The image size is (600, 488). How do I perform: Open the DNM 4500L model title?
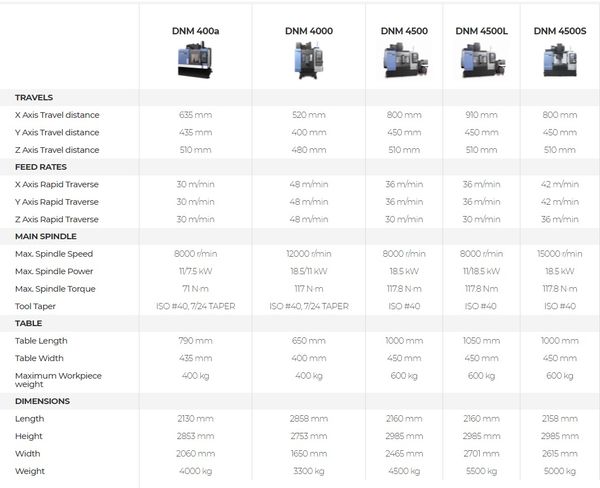coord(481,31)
